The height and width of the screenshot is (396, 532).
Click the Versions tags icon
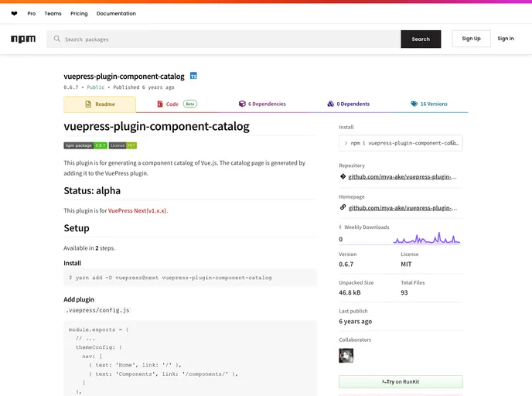(x=414, y=104)
